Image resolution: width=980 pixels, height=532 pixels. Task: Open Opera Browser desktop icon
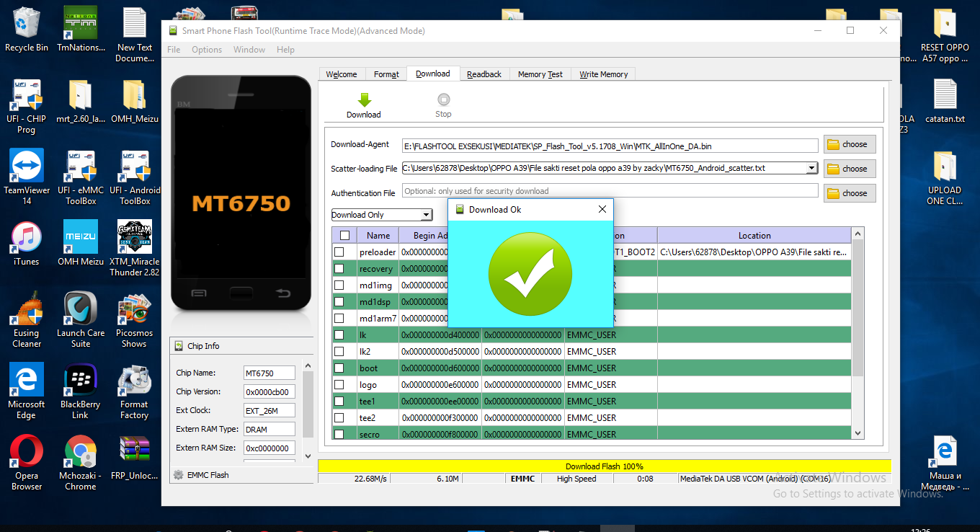point(27,451)
